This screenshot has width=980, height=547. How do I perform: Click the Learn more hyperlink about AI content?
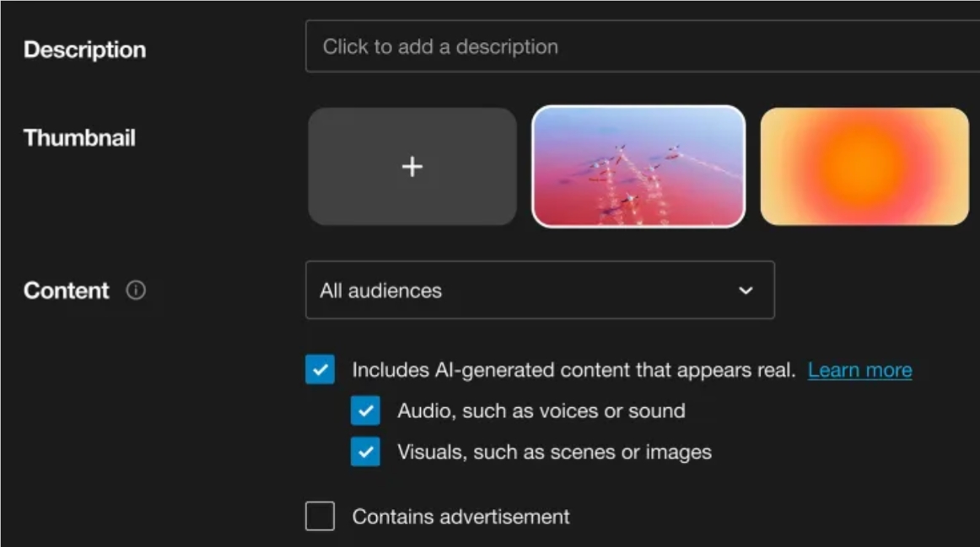point(859,369)
